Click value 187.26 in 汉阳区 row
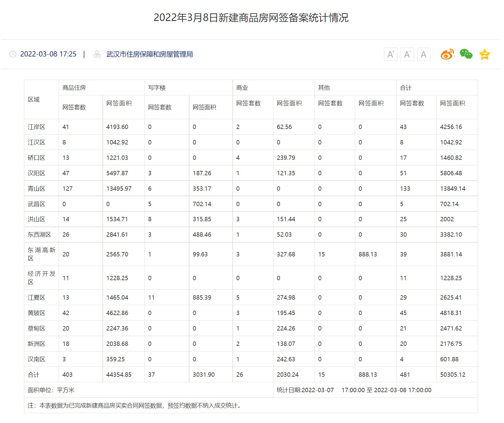504x423 pixels. pos(202,173)
